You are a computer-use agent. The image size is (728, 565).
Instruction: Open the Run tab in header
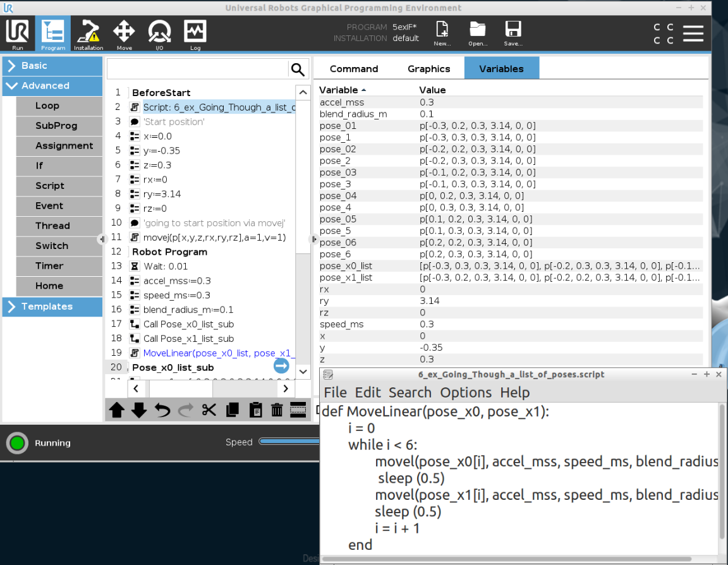(17, 34)
